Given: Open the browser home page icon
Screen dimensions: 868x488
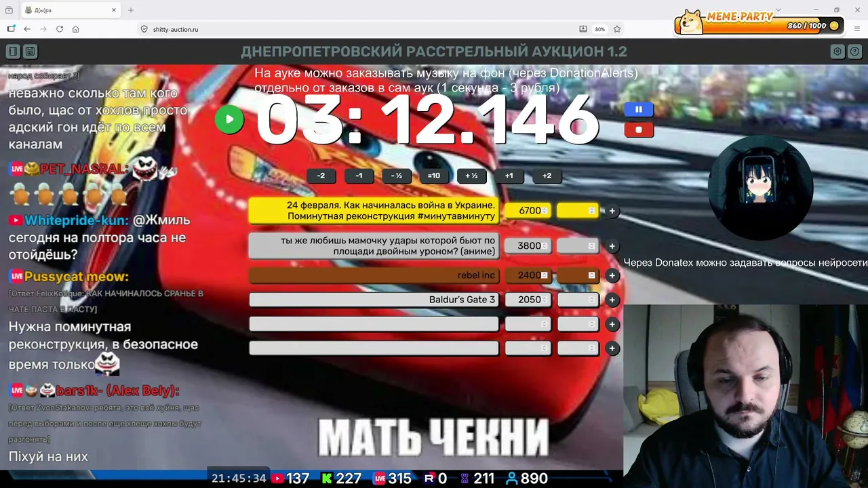Looking at the screenshot, I should 76,29.
